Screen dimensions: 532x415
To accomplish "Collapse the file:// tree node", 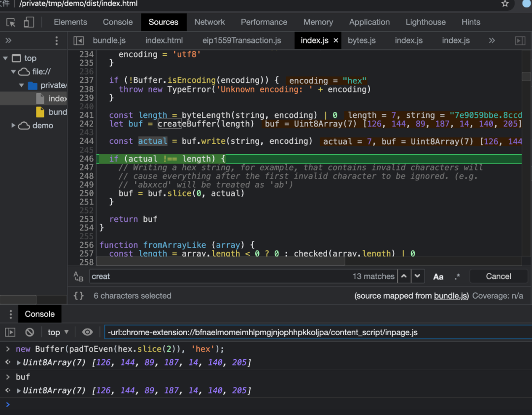I will [13, 72].
